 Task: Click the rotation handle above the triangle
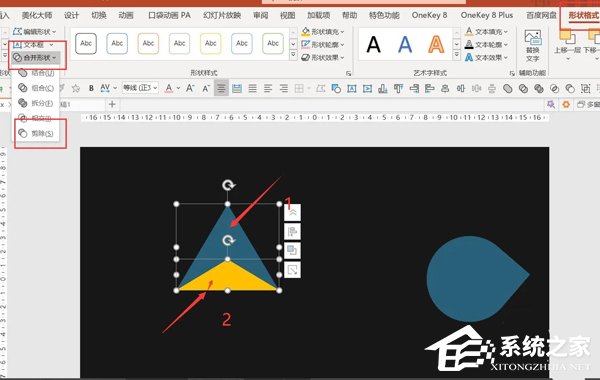coord(228,185)
